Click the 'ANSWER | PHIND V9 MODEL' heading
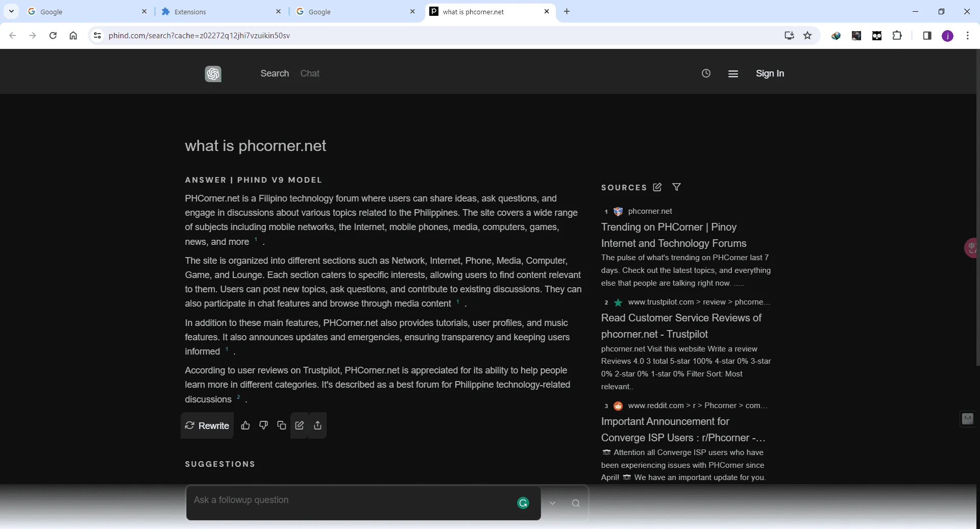The image size is (980, 529). [253, 180]
